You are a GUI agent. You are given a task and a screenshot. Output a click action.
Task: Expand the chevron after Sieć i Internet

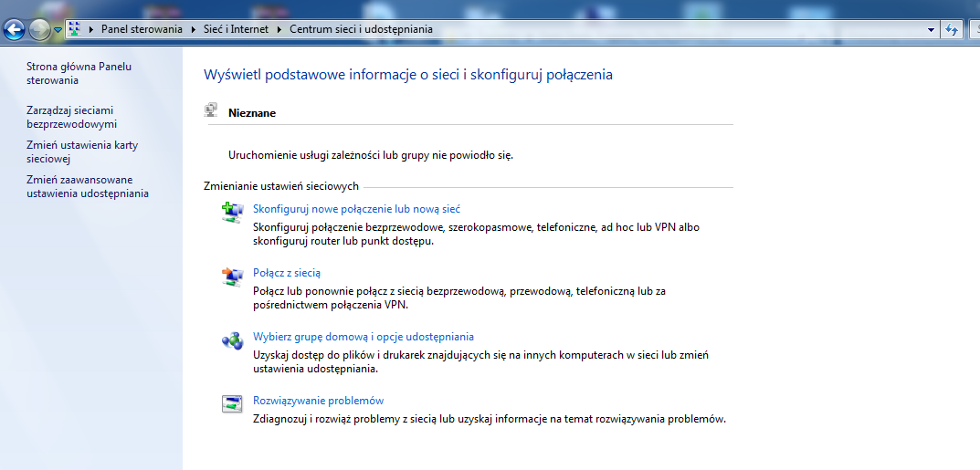(280, 29)
